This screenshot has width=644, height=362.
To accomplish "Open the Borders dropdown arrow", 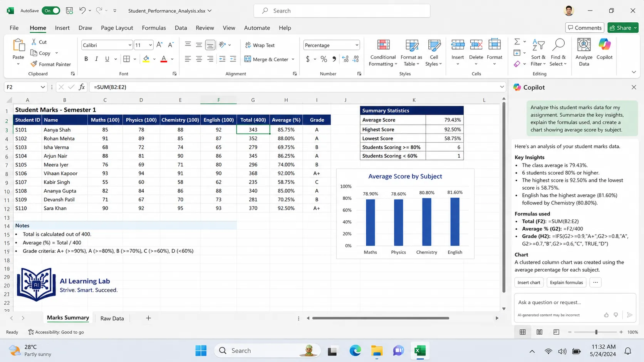I will (x=135, y=59).
